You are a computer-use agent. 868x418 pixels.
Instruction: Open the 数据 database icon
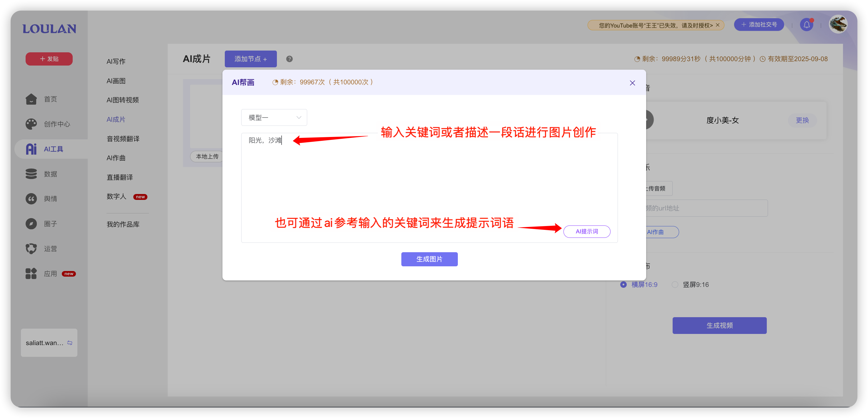(31, 174)
